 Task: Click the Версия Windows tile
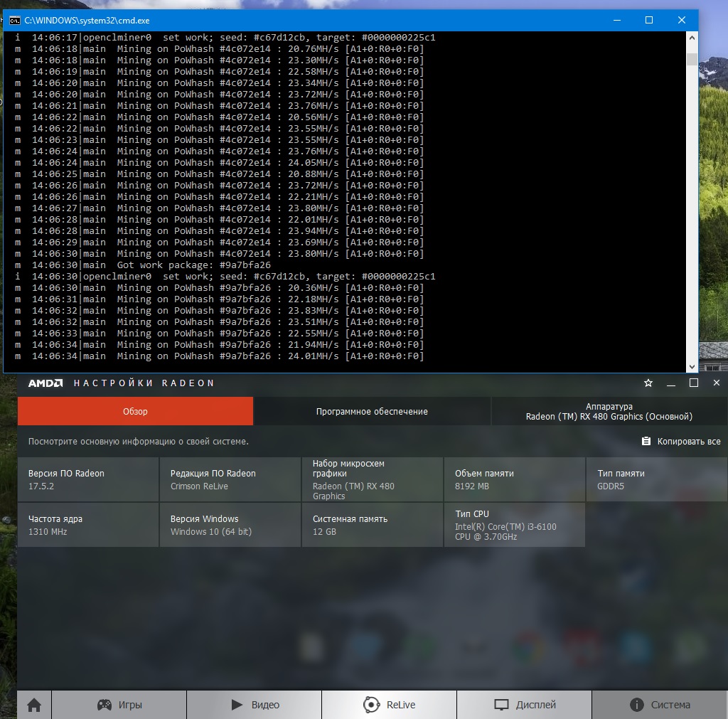click(x=230, y=525)
